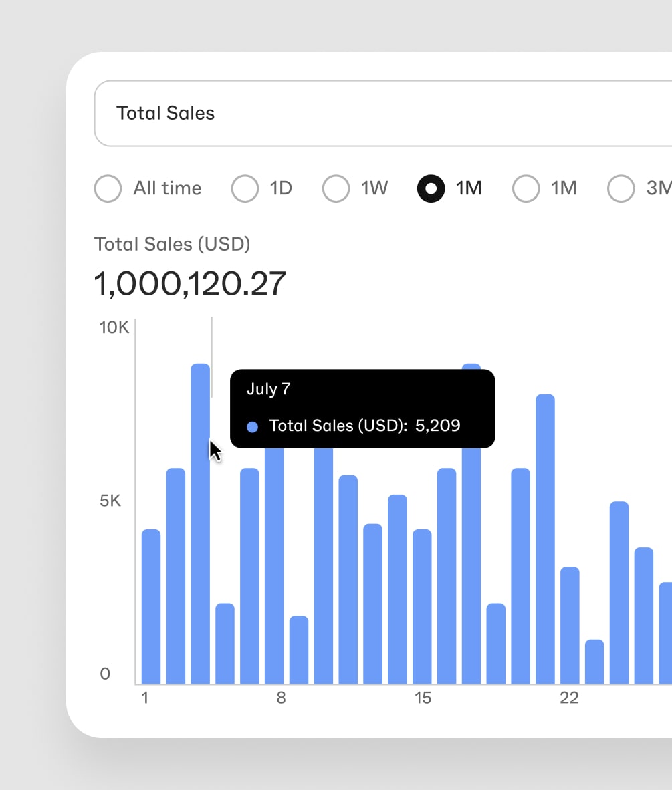This screenshot has height=790, width=672.
Task: Click the first bar above x-axis label 1
Action: point(151,607)
